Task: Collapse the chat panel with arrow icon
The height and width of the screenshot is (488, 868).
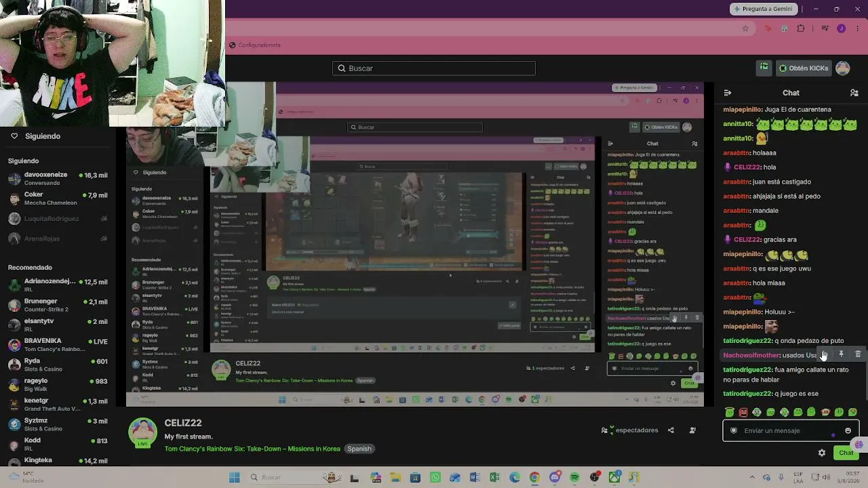Action: tap(728, 93)
